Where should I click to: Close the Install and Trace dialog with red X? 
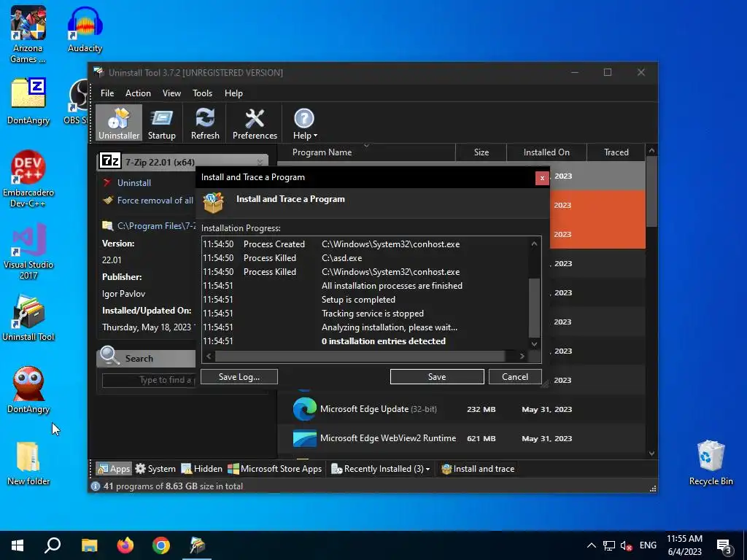(x=542, y=178)
